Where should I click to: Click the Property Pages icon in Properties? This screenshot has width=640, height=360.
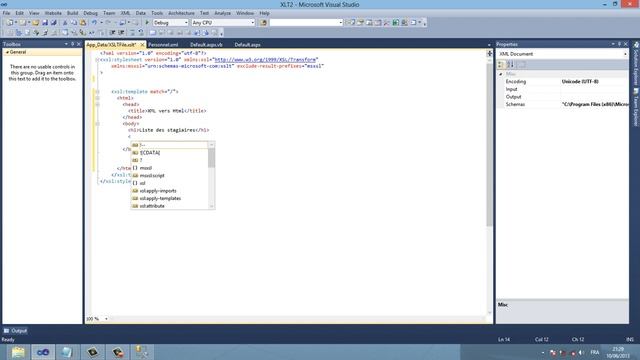522,64
